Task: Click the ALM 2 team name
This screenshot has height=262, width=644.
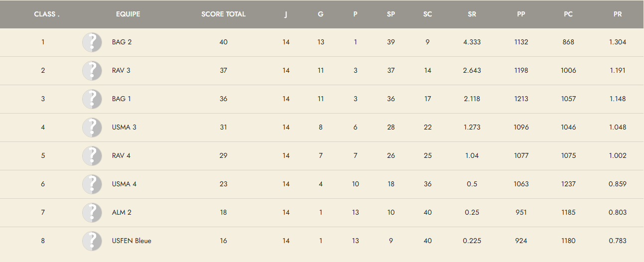Action: (x=122, y=213)
